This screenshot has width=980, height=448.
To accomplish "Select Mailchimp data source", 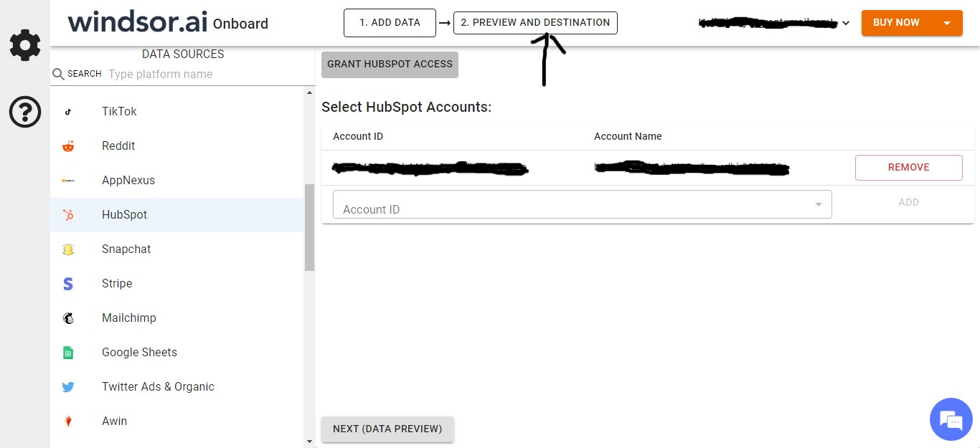I will coord(177,318).
